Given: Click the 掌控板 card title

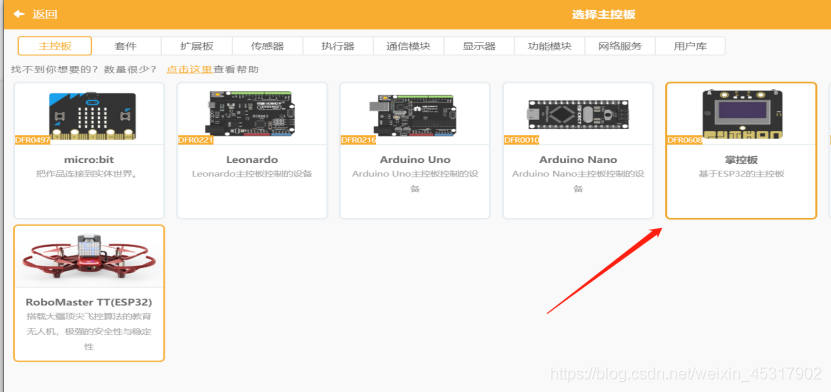Looking at the screenshot, I should [741, 159].
